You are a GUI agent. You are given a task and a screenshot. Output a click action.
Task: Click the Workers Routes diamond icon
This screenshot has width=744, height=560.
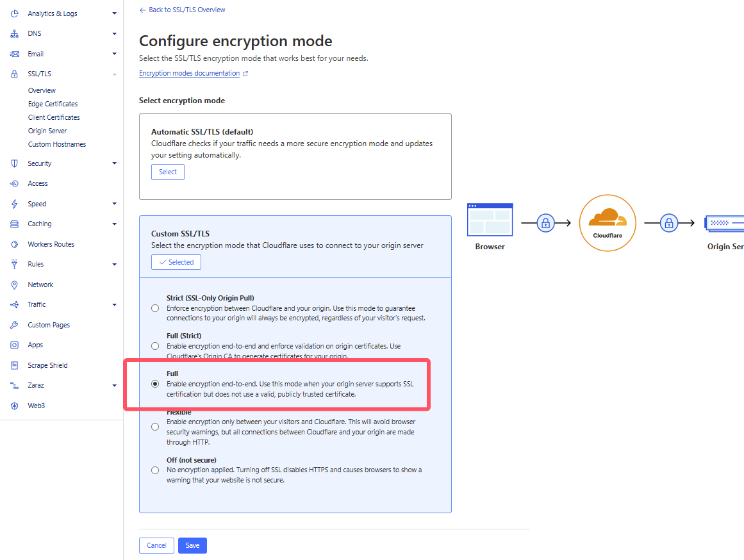pos(14,244)
